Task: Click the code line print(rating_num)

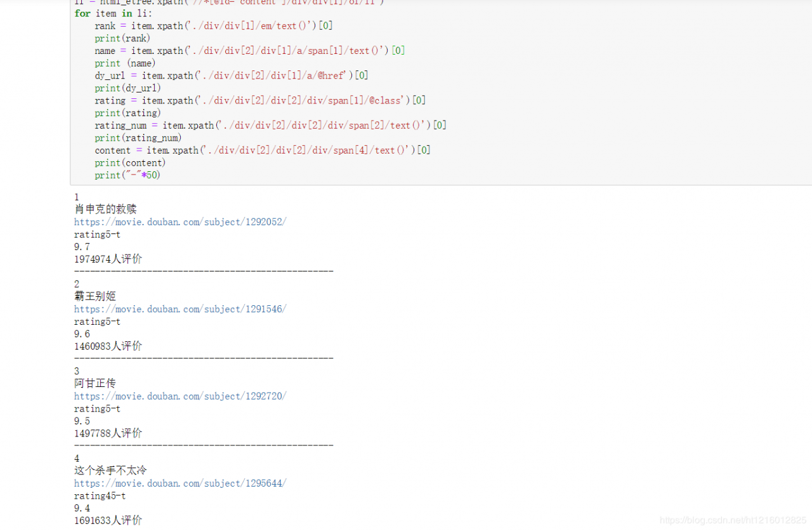Action: tap(138, 138)
